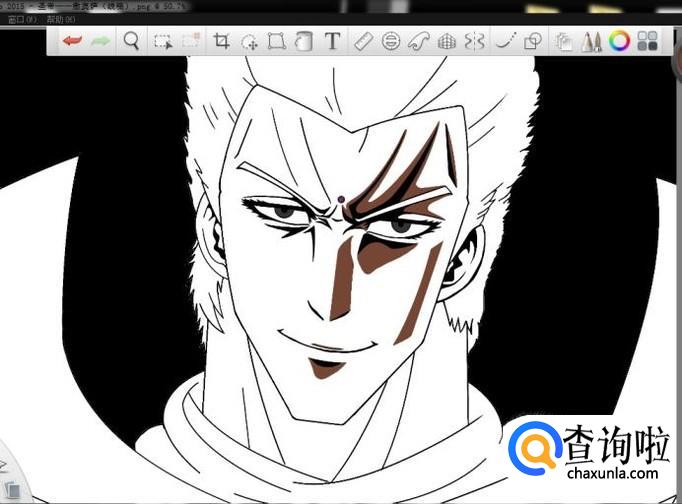Toggle the Perspective grid tool
This screenshot has height=504, width=682.
pos(447,42)
